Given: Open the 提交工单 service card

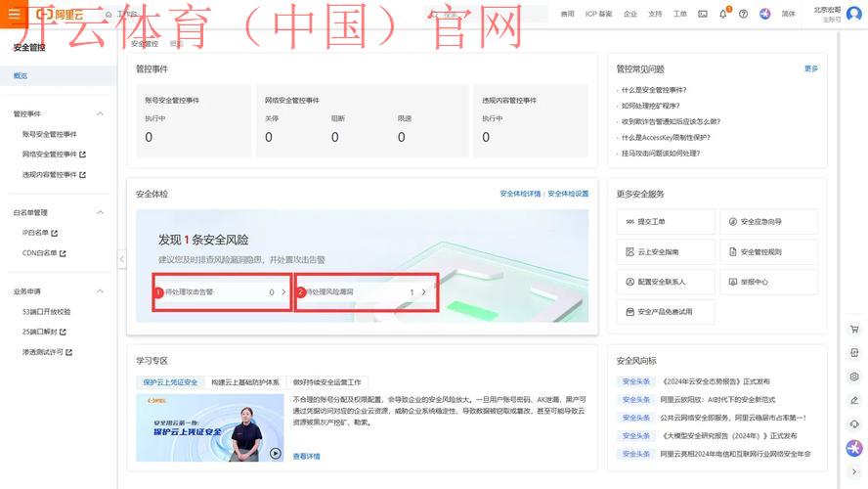Looking at the screenshot, I should pos(666,222).
